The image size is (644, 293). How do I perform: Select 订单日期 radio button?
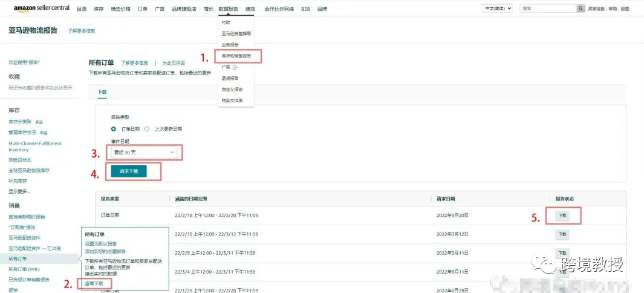pyautogui.click(x=113, y=128)
